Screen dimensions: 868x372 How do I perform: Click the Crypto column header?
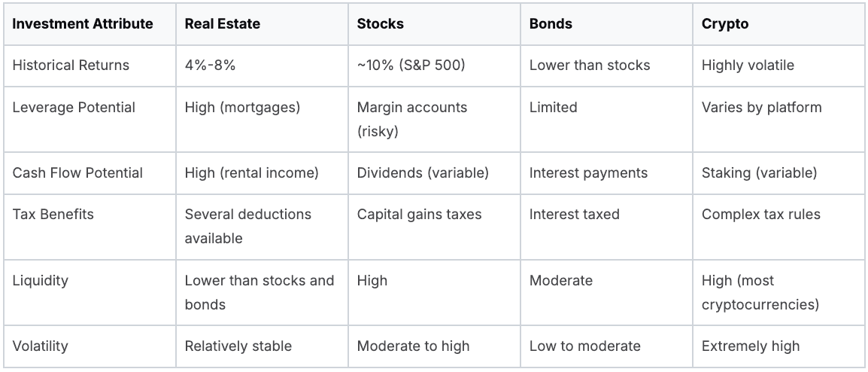pos(725,23)
